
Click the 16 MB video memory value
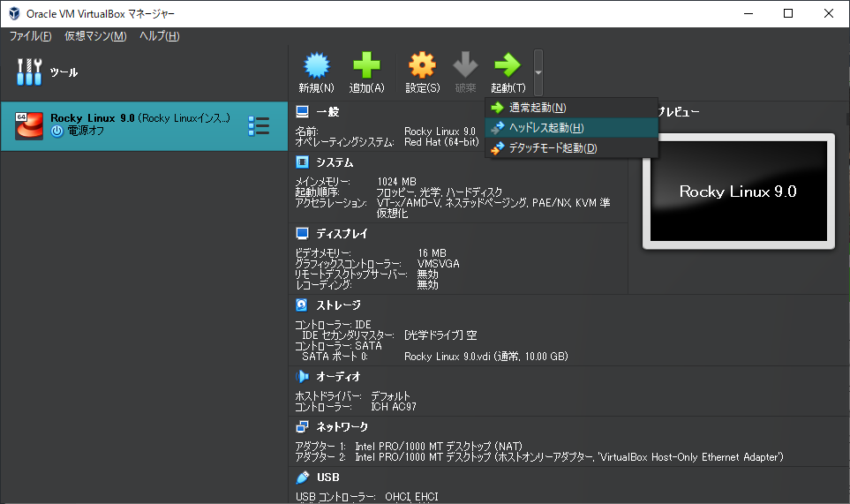432,253
